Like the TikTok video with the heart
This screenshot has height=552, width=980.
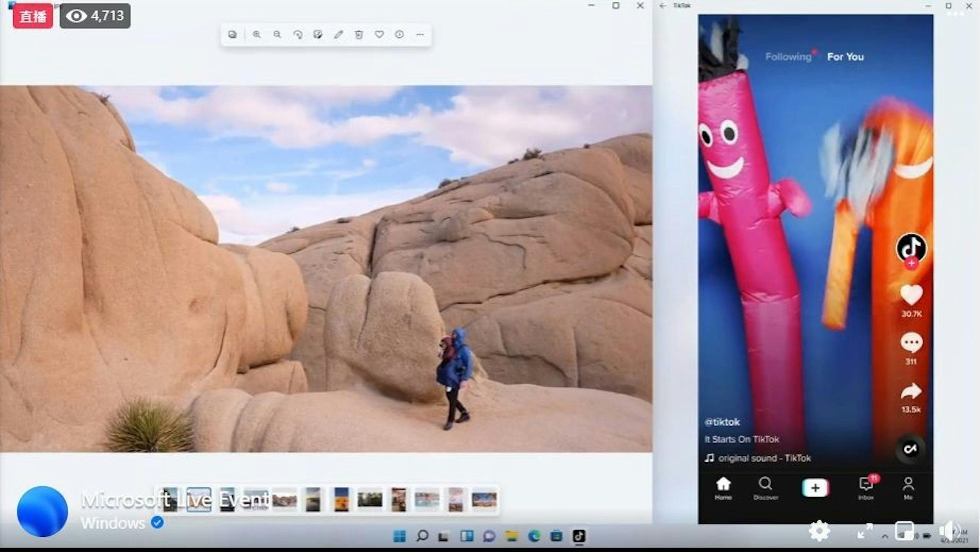pos(911,295)
